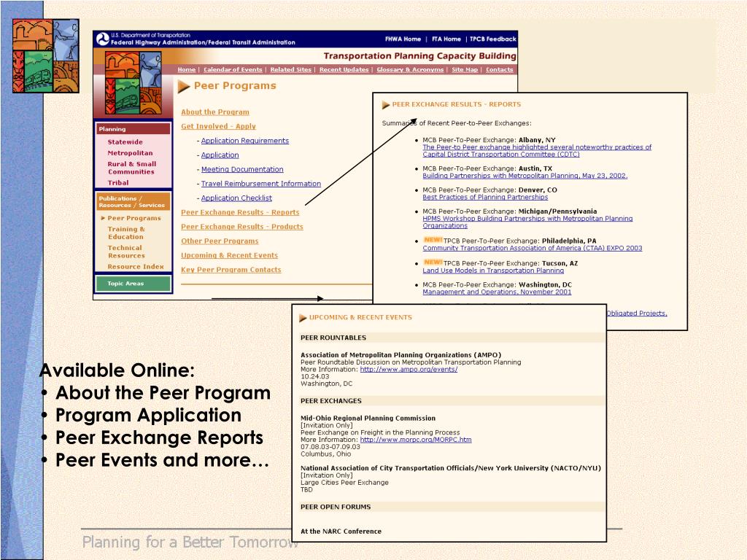Click the 'UPCOMING & RECENT EVENTS' heading

pos(360,317)
